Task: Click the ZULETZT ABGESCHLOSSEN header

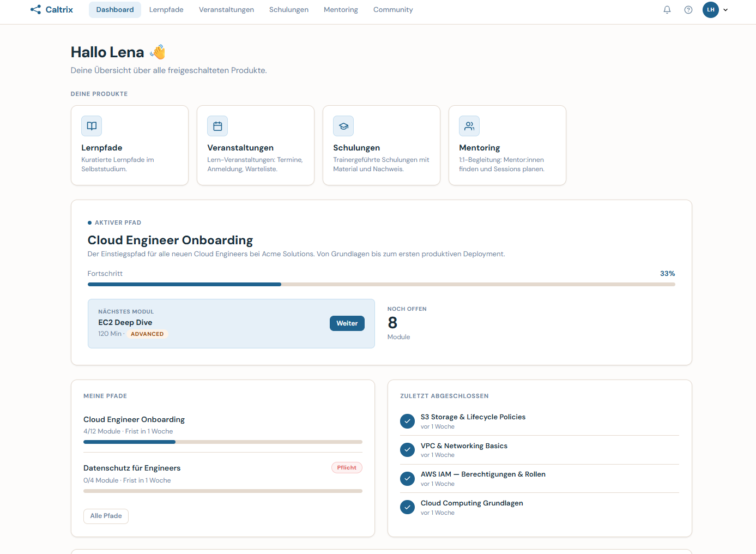Action: 444,396
